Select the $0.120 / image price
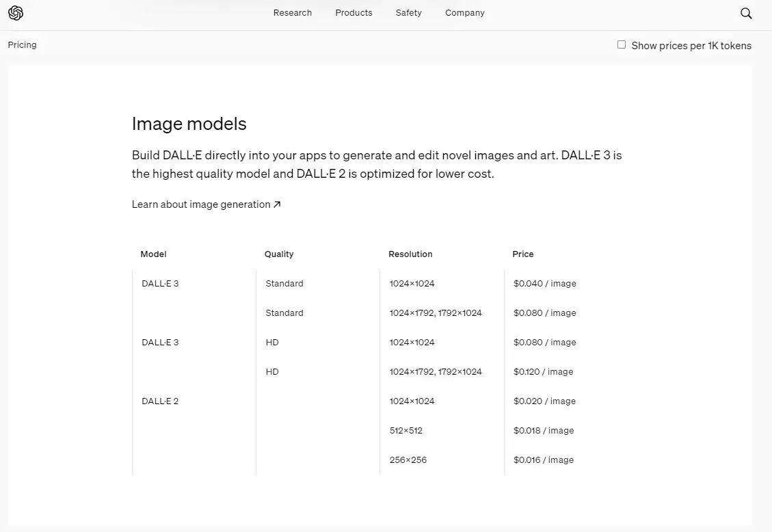Viewport: 772px width, 532px height. [x=543, y=371]
